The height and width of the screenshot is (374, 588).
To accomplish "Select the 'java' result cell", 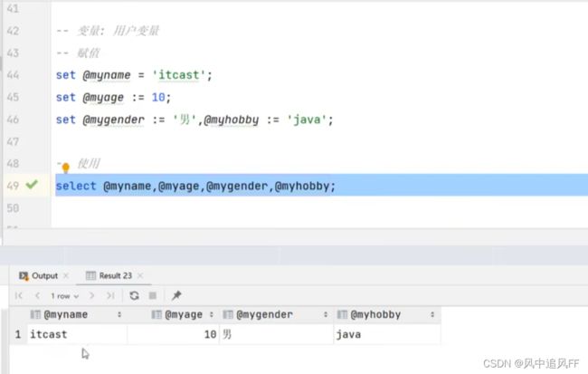I will [387, 334].
